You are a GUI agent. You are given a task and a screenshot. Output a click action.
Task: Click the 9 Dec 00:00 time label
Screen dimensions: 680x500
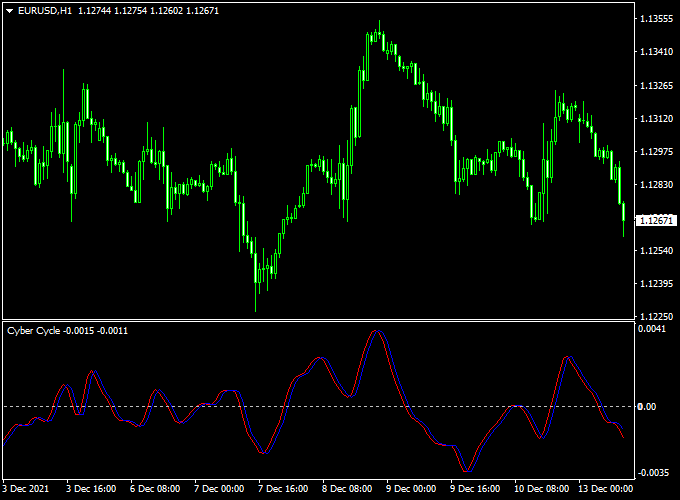click(x=411, y=489)
